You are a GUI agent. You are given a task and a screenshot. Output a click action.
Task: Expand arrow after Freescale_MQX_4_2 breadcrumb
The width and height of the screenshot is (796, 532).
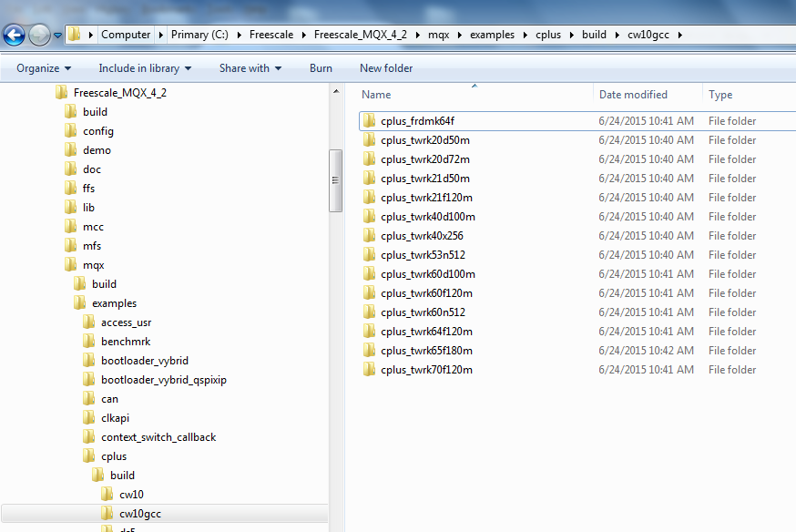pos(417,35)
